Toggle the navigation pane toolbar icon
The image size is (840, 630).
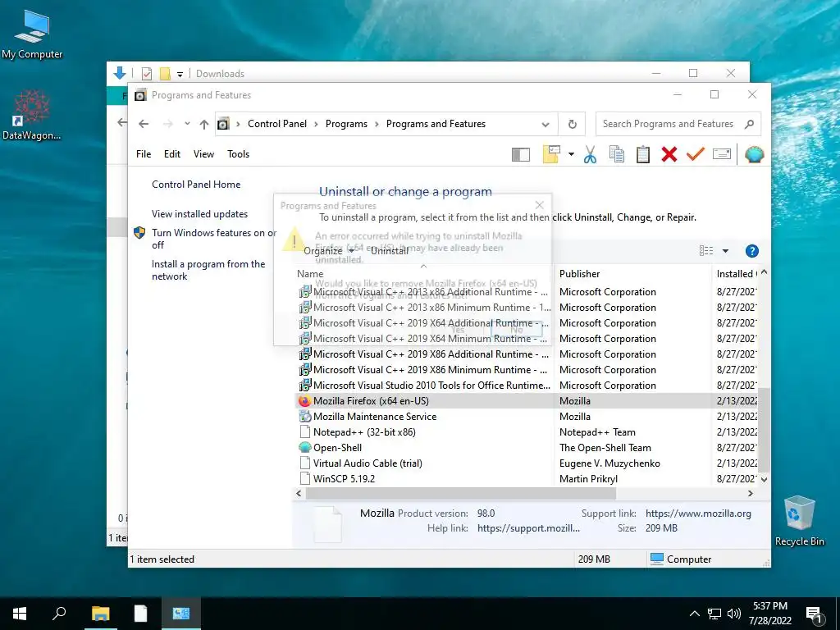pyautogui.click(x=521, y=154)
